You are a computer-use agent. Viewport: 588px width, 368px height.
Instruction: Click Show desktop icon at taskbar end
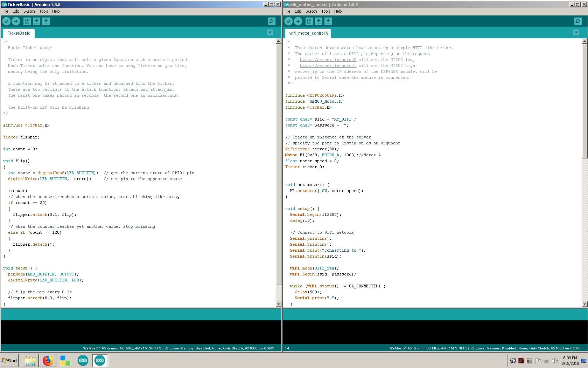pos(584,361)
